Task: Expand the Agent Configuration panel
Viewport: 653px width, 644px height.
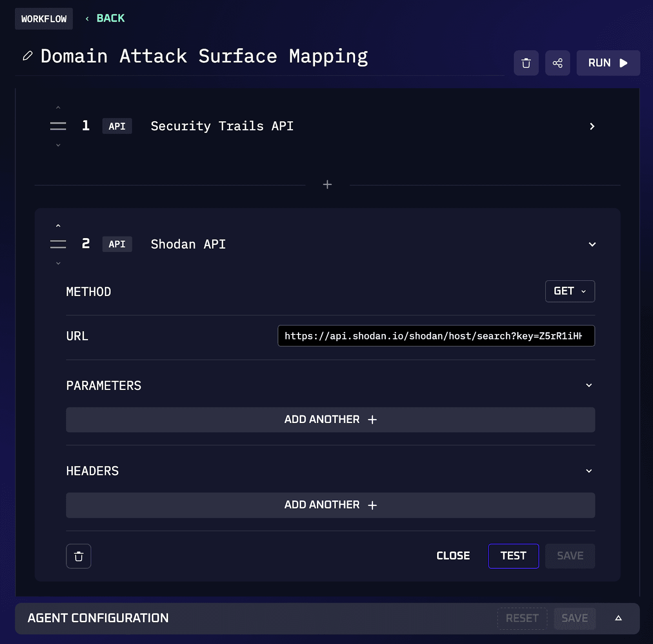Action: click(x=618, y=618)
